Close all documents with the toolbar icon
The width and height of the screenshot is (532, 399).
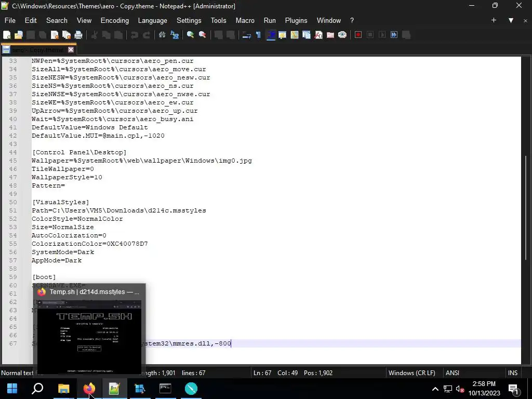point(66,35)
